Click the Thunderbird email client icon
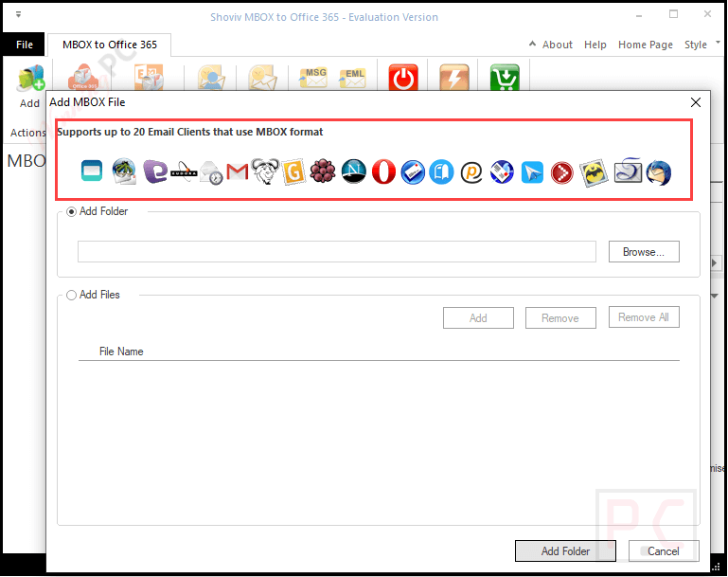This screenshot has width=728, height=577. click(658, 172)
